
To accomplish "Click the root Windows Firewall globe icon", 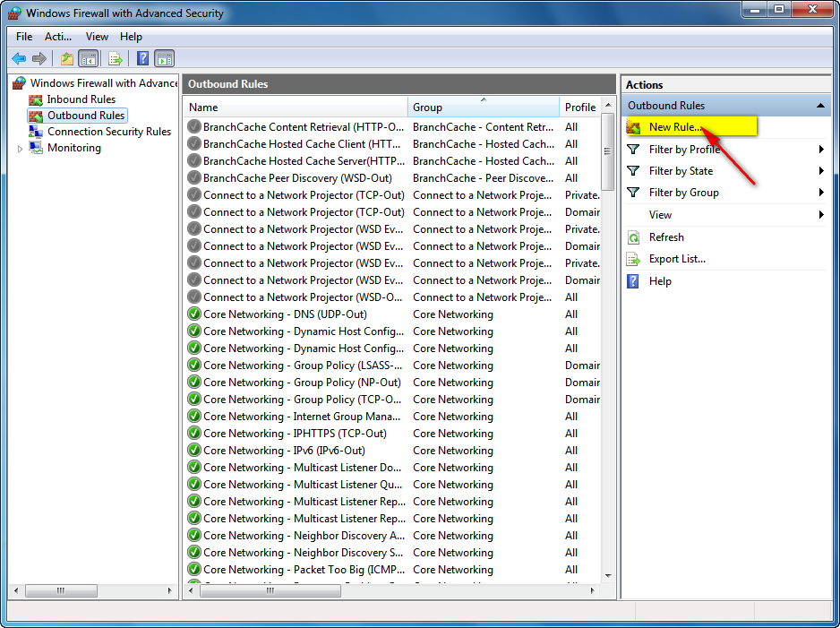I will point(20,83).
